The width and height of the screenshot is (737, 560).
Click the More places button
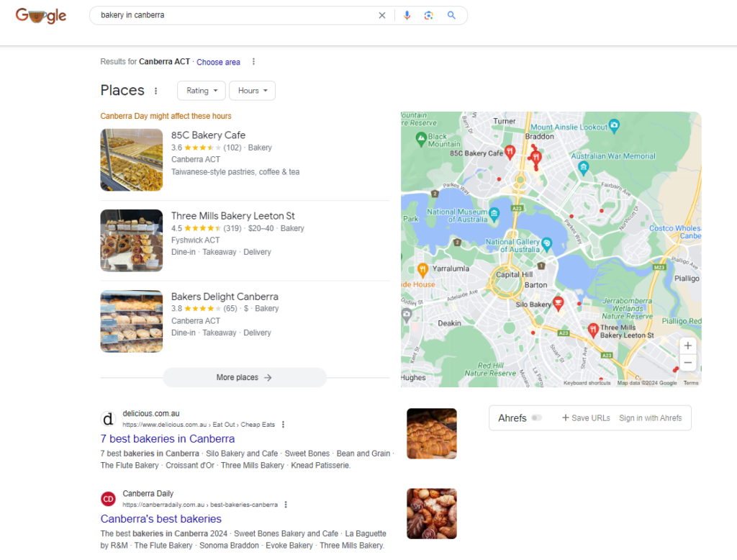coord(244,377)
